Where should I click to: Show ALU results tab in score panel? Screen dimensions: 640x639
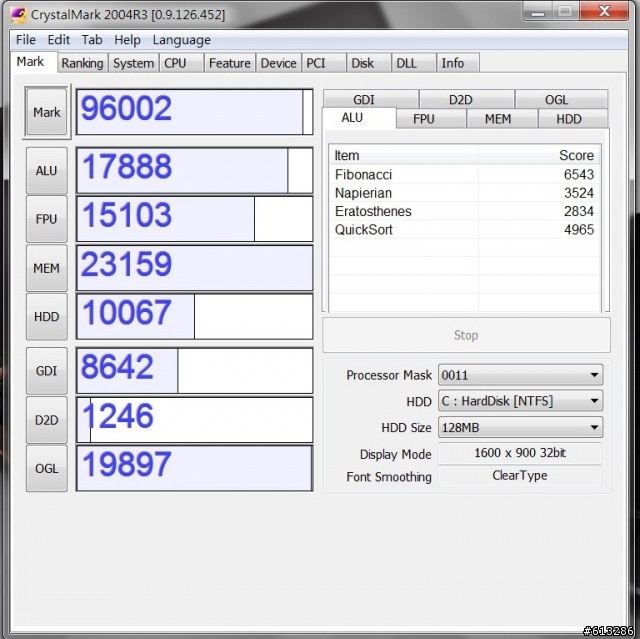coord(359,118)
